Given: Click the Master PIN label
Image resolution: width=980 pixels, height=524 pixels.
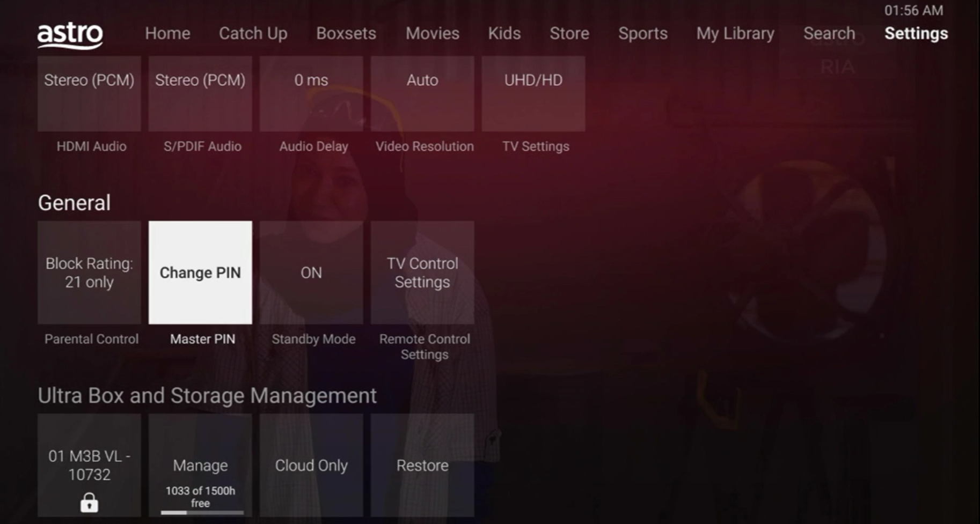Looking at the screenshot, I should coord(202,339).
